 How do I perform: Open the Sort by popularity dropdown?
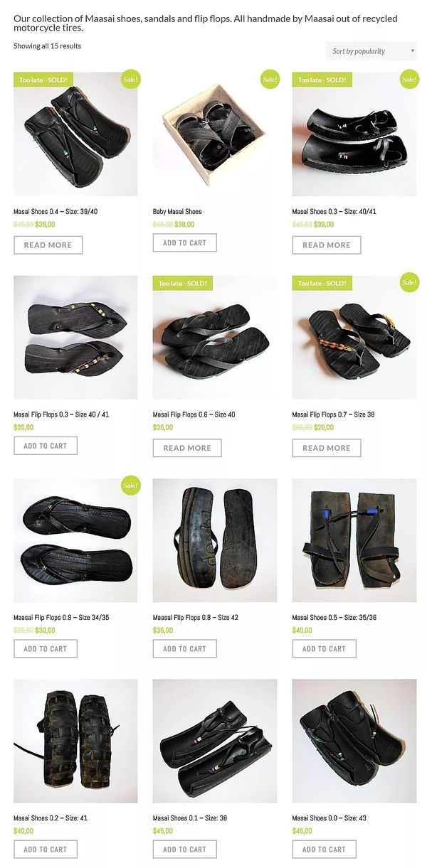[x=371, y=51]
